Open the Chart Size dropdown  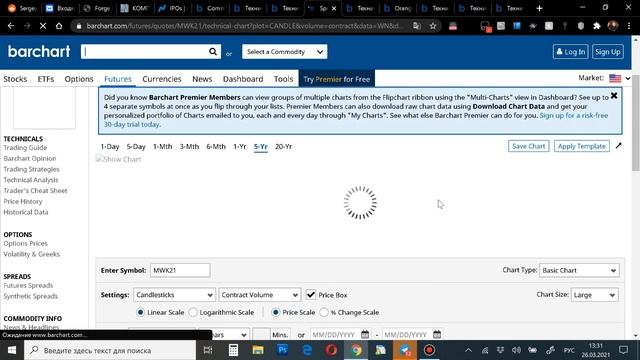[594, 295]
